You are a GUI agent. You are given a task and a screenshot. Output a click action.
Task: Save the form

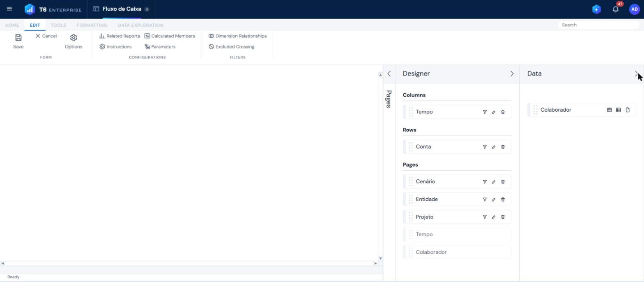[18, 41]
